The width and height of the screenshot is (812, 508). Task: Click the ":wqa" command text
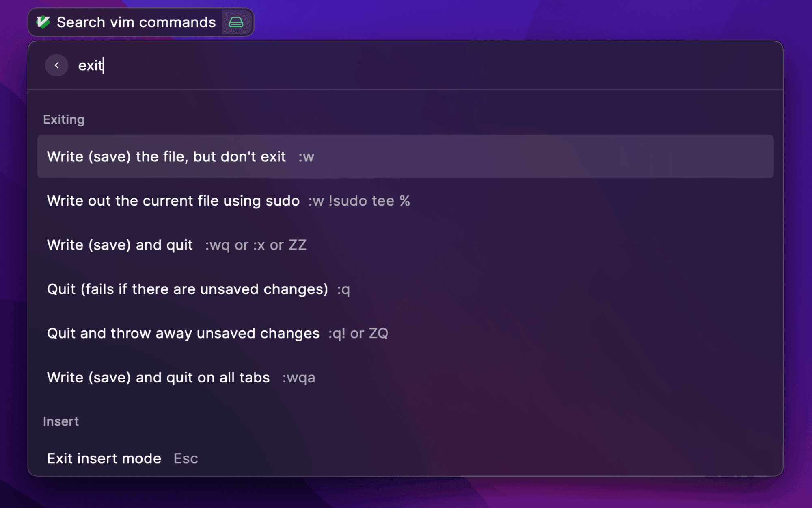click(x=299, y=378)
